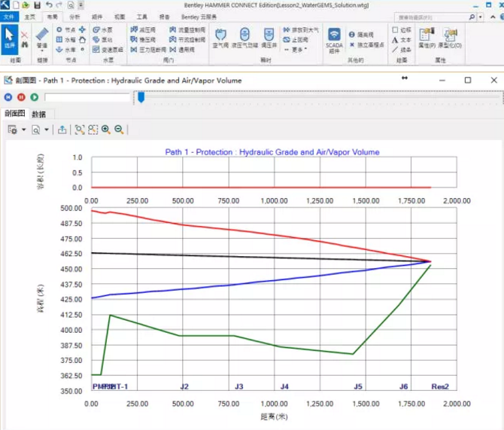
Task: Click the export chart icon
Action: point(62,130)
